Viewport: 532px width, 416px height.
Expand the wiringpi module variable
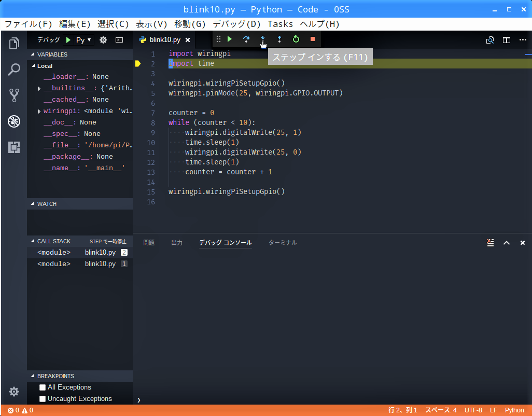point(39,112)
